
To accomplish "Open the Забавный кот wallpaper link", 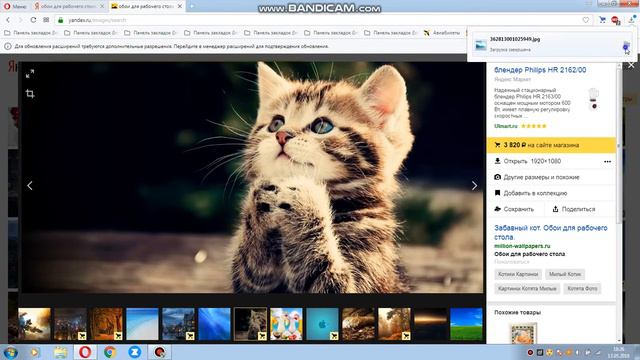I will [551, 232].
